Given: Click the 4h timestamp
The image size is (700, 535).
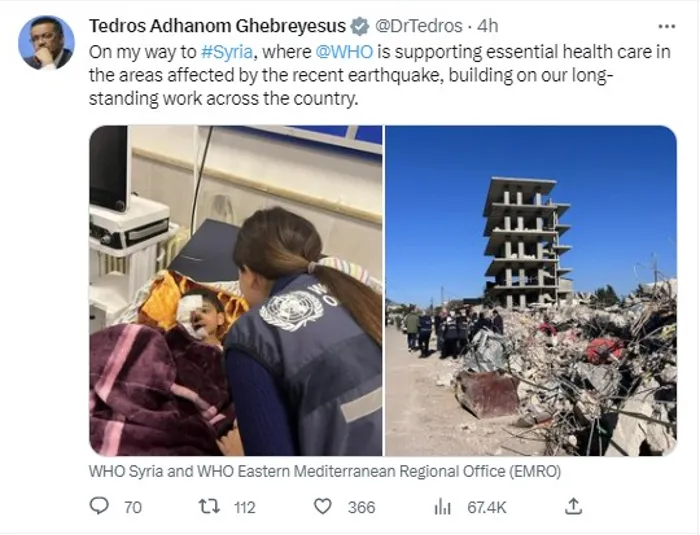Looking at the screenshot, I should [x=488, y=26].
